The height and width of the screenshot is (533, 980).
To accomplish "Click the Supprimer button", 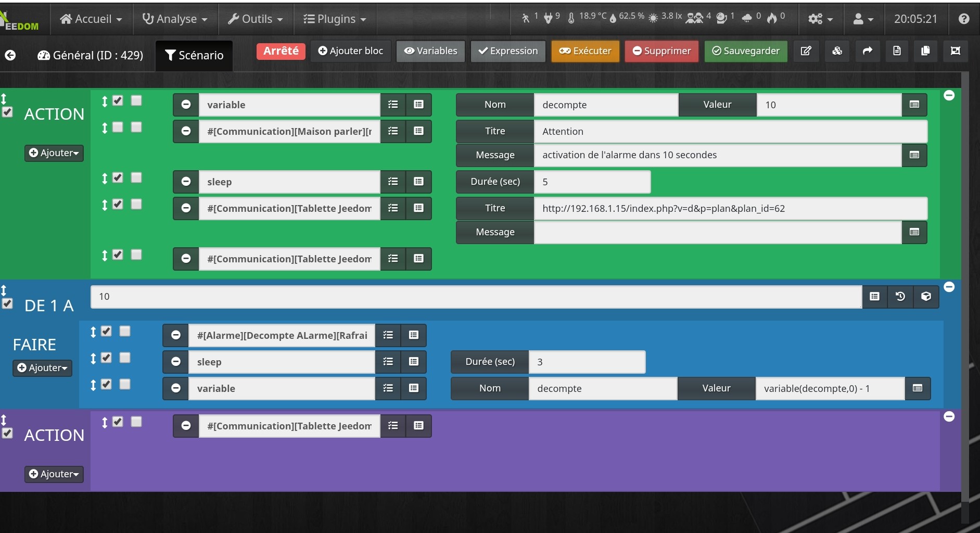I will click(661, 51).
